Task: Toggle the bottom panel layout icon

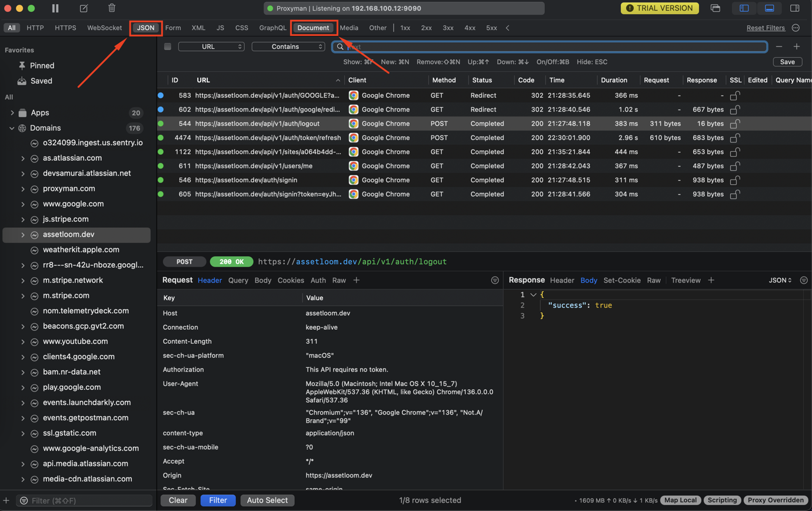Action: pyautogui.click(x=769, y=8)
